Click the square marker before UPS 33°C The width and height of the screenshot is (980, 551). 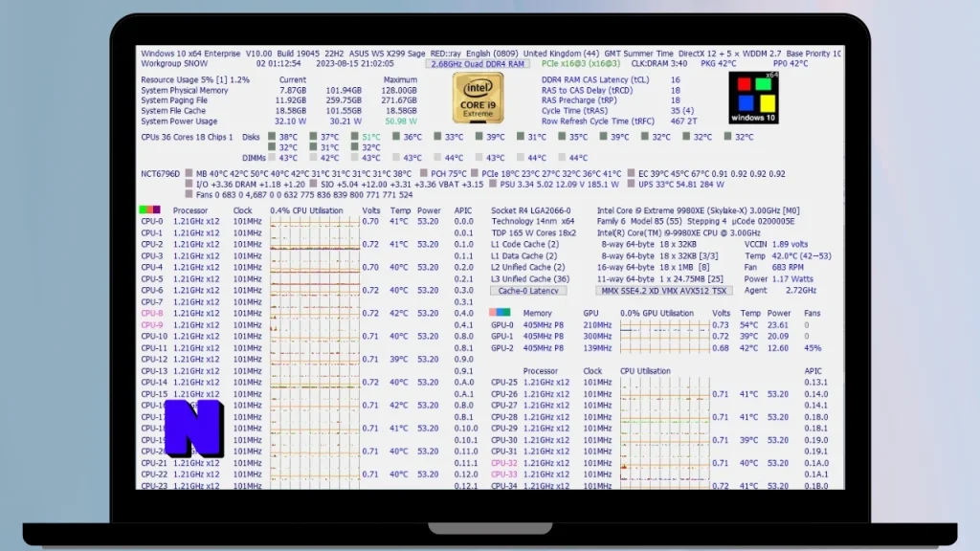point(631,184)
